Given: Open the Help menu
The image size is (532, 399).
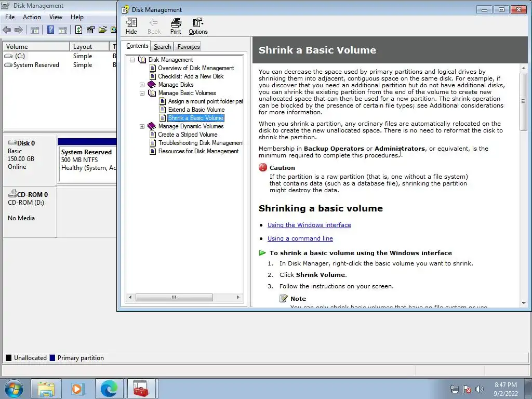Looking at the screenshot, I should tap(77, 17).
